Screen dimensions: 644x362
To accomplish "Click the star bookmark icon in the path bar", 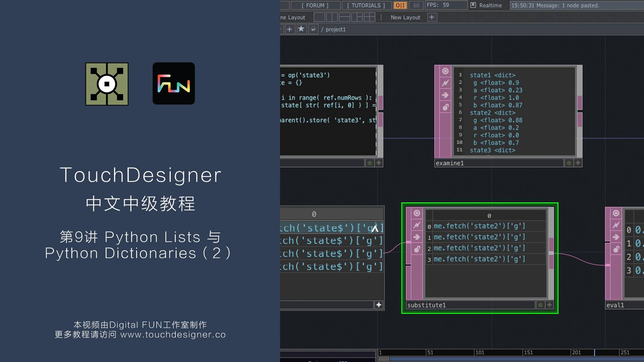I will click(x=301, y=29).
